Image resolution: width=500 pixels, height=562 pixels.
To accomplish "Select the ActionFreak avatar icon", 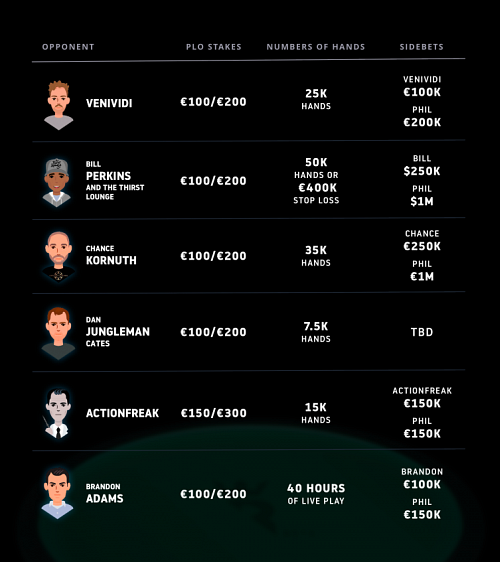I will (x=57, y=413).
